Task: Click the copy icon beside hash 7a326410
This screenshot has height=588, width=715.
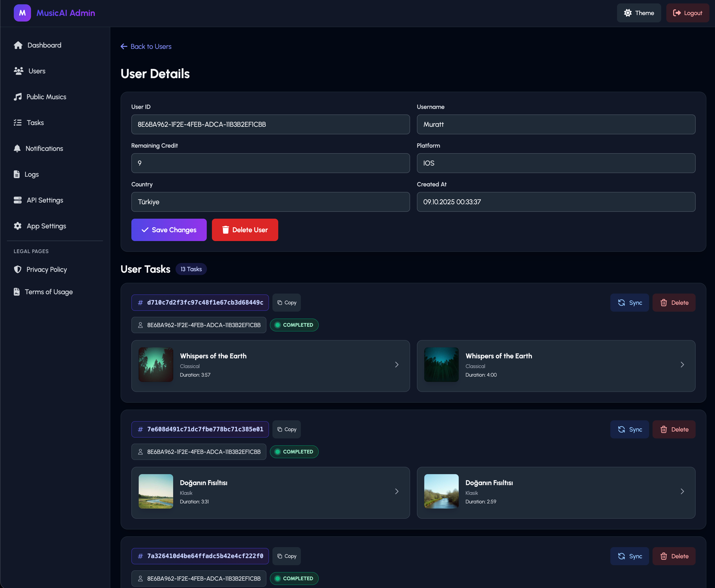Action: (x=280, y=556)
